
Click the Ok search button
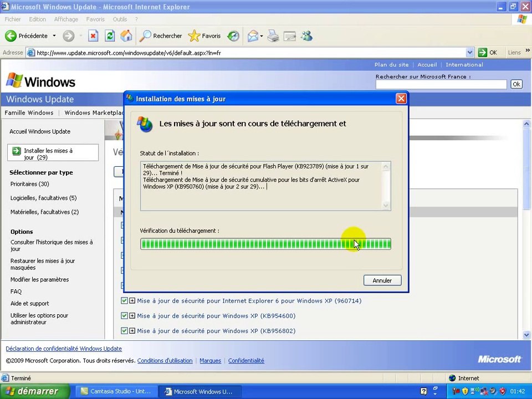(x=516, y=84)
